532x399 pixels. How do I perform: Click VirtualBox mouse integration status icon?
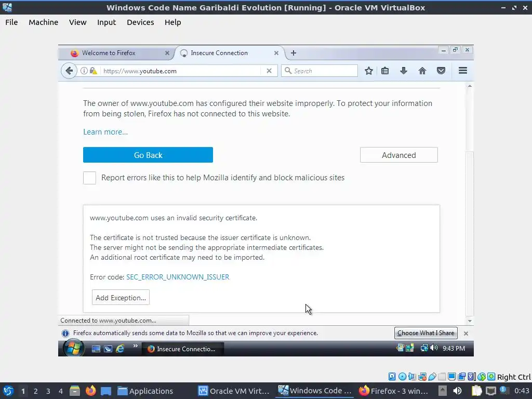[482, 376]
